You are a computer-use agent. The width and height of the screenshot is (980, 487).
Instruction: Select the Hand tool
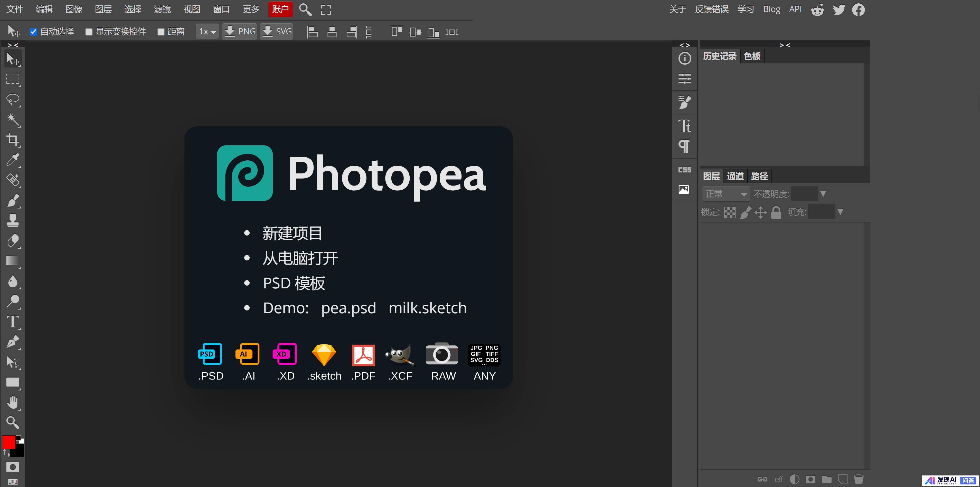pos(13,402)
